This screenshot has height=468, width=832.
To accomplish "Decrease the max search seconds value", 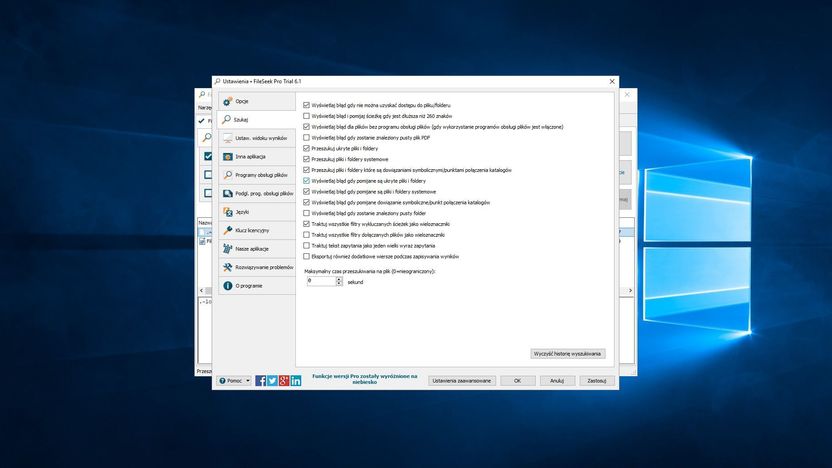I will [x=339, y=284].
